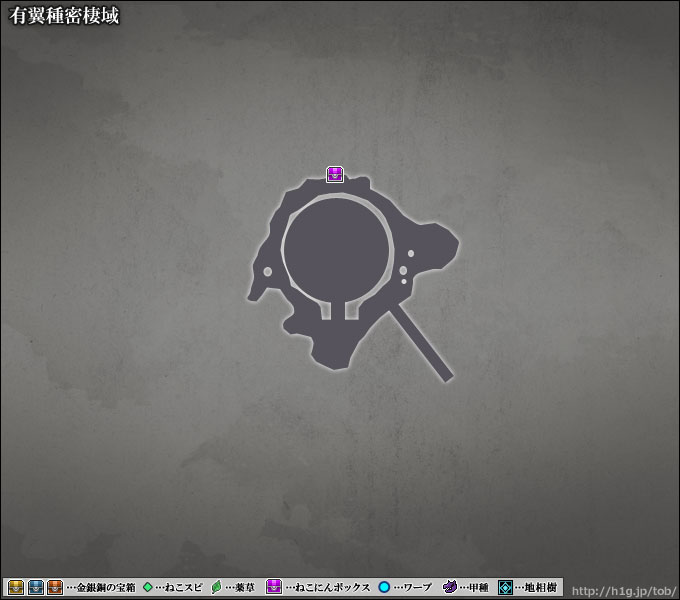
Task: Click the cyan warp circle legend icon
Action: click(384, 587)
